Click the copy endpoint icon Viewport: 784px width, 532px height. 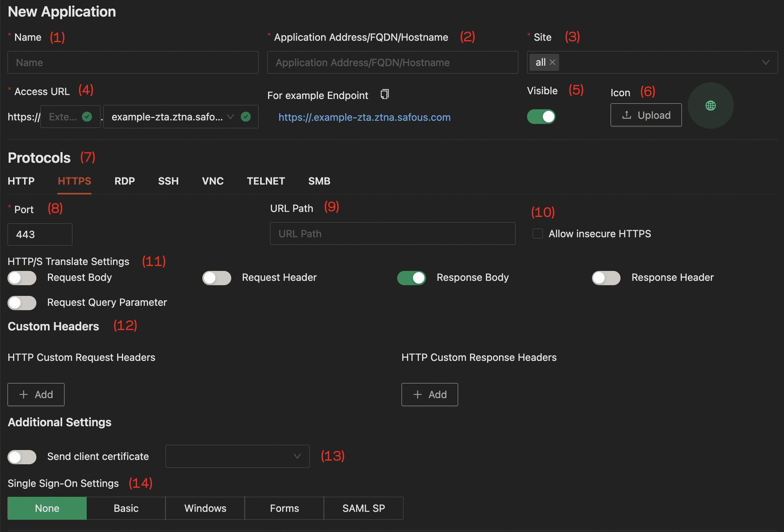click(385, 94)
